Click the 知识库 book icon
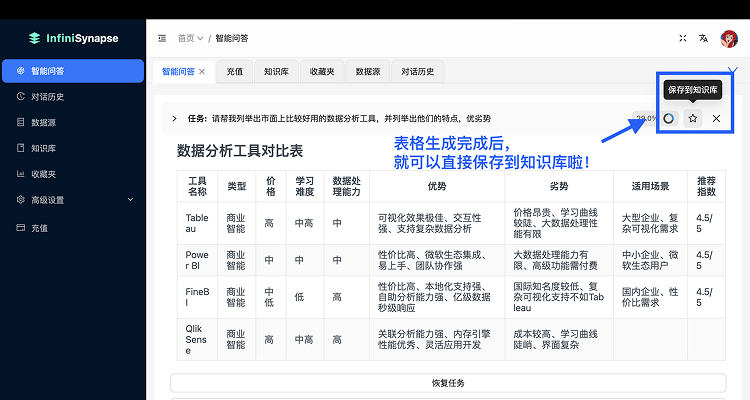Screen dimensions: 750x400 pyautogui.click(x=21, y=148)
